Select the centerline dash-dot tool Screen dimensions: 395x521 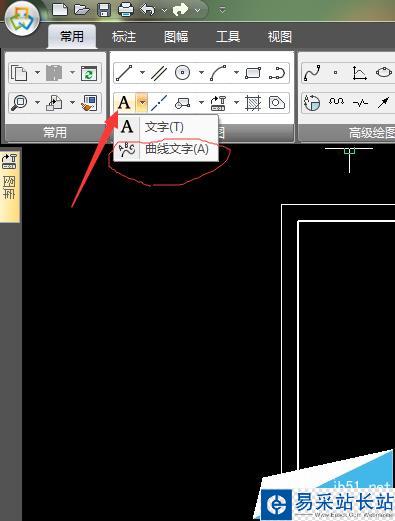click(x=159, y=103)
